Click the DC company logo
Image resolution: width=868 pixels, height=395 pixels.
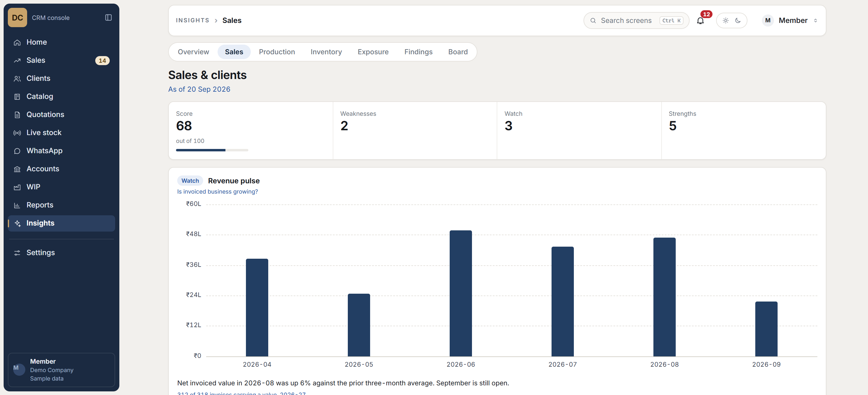click(x=17, y=17)
